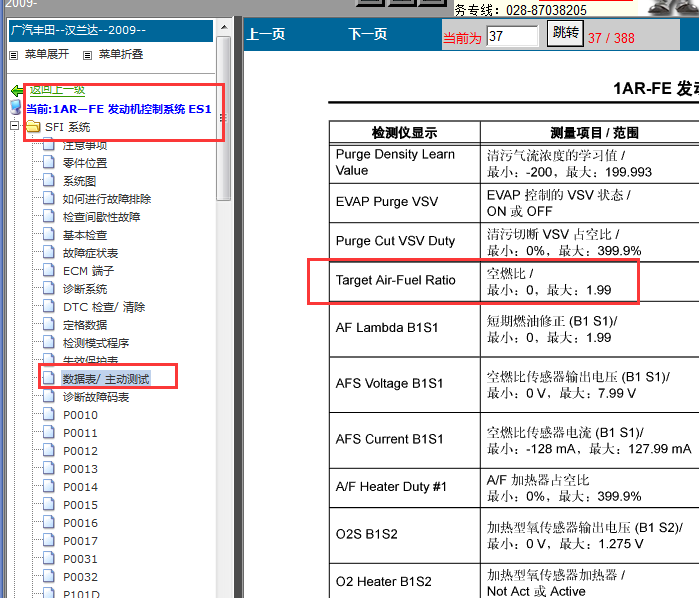The image size is (699, 598).
Task: Click AFS Voltage B1S1 cell
Action: [405, 384]
